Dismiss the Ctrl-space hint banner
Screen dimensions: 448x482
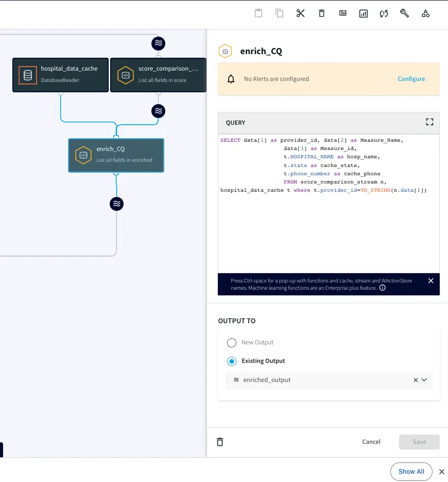click(431, 281)
